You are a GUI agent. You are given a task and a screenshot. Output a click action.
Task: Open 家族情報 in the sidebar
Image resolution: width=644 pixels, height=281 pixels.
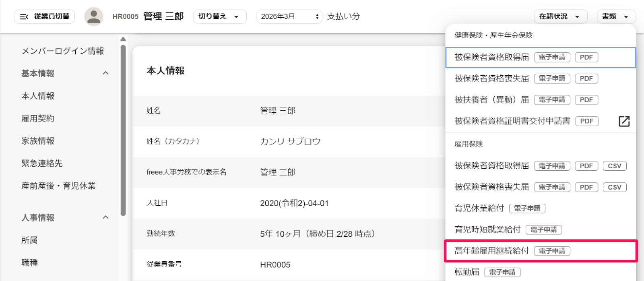click(38, 141)
